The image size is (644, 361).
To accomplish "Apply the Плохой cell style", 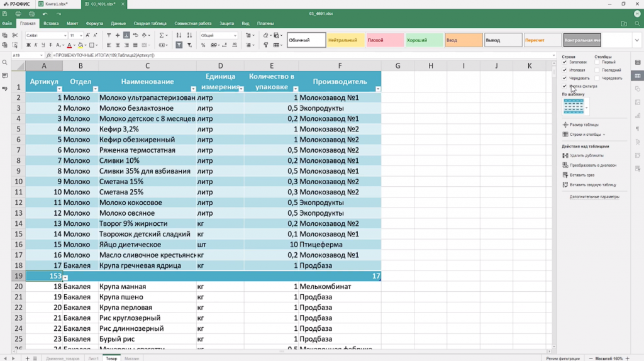I will pos(385,40).
